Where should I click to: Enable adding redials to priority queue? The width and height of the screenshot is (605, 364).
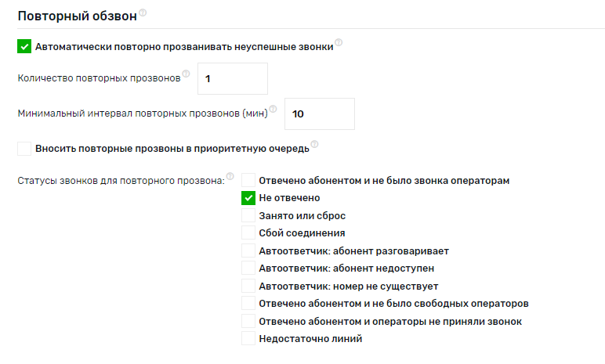pos(24,148)
